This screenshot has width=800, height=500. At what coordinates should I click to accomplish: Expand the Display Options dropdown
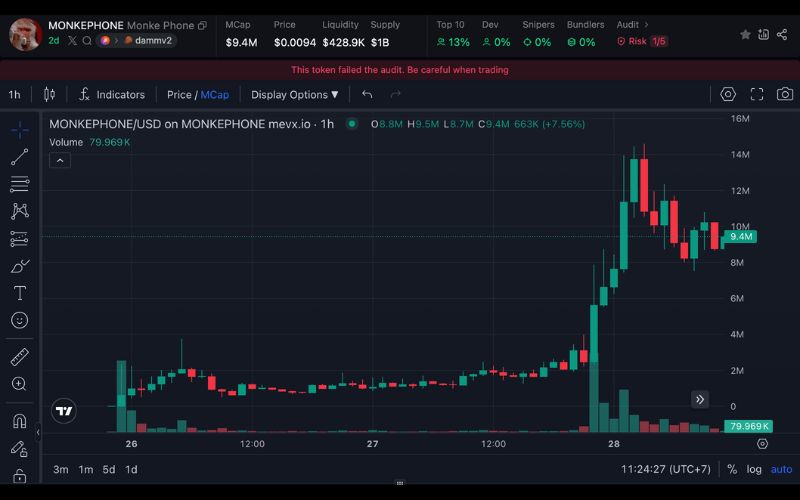(x=294, y=95)
